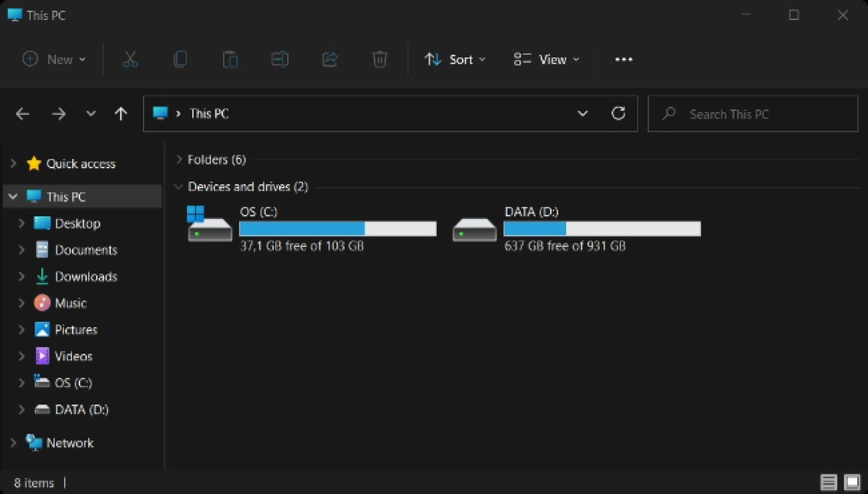Navigate up one folder level

pos(121,114)
